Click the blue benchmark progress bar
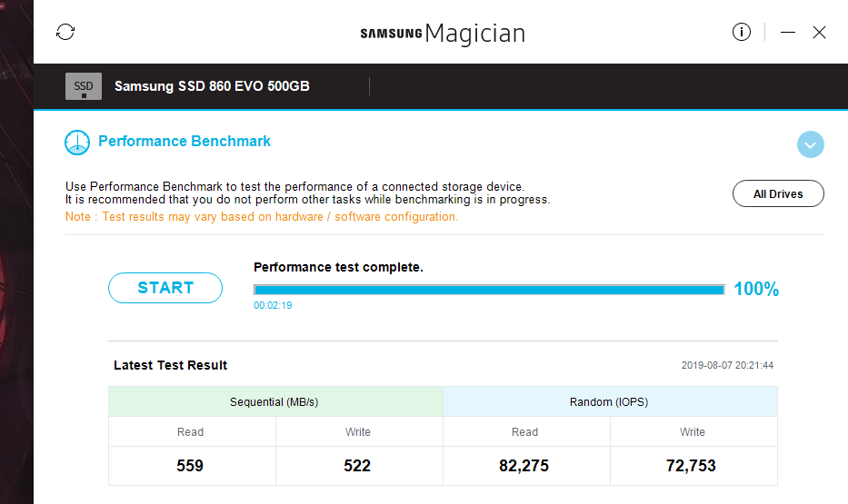Viewport: 848px width, 504px height. tap(489, 290)
